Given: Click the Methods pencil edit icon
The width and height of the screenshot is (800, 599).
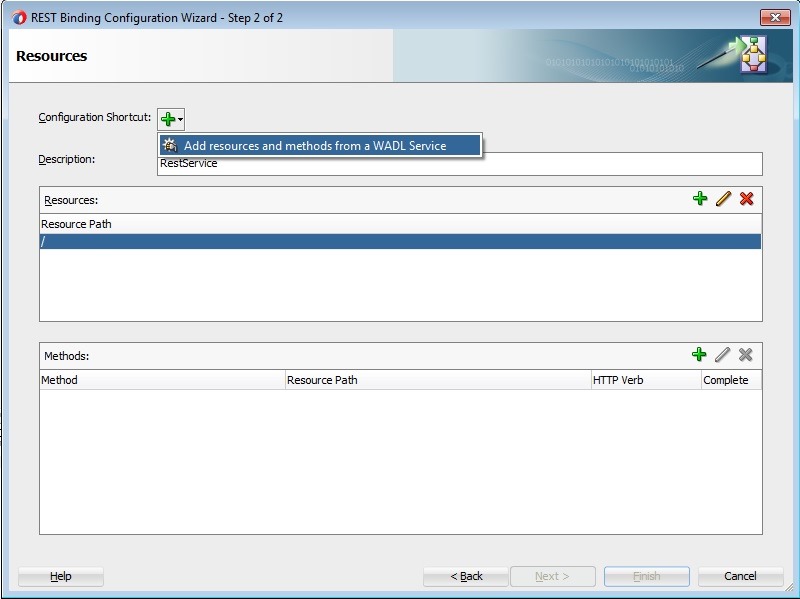Looking at the screenshot, I should click(723, 355).
